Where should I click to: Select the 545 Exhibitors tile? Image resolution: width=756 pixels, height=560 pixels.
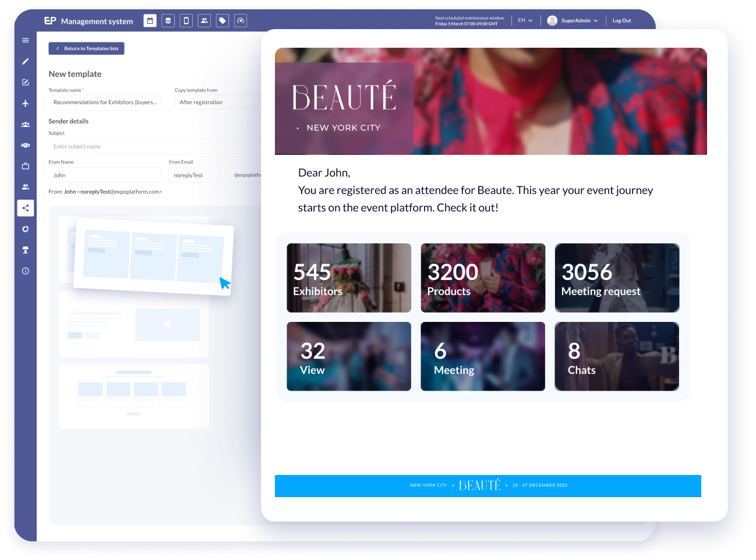349,278
